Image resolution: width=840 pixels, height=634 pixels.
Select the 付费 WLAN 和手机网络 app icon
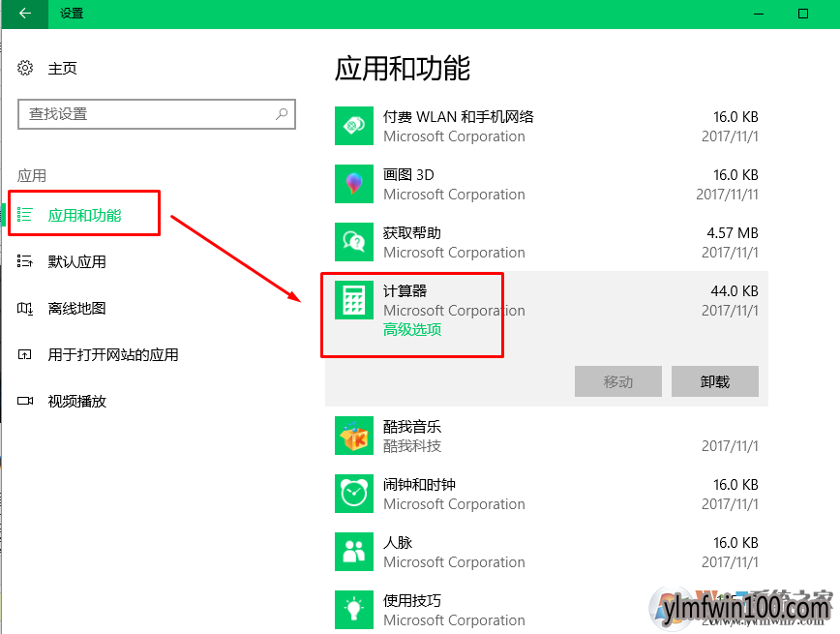[x=354, y=126]
